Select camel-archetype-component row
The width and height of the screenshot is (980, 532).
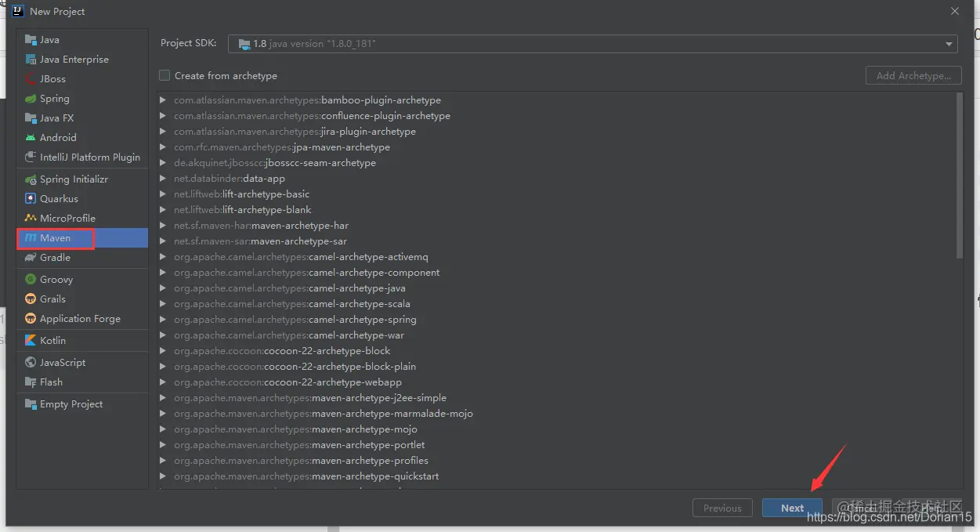(557, 273)
